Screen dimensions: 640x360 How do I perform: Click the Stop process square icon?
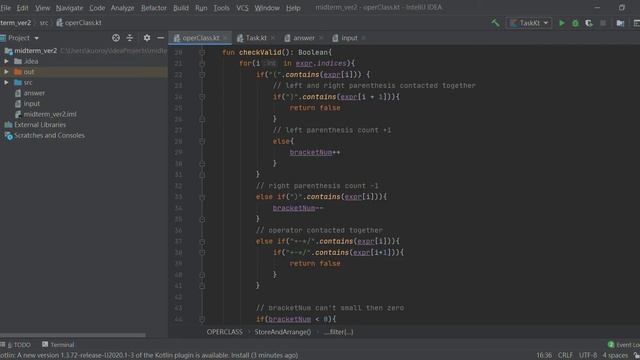pyautogui.click(x=603, y=23)
